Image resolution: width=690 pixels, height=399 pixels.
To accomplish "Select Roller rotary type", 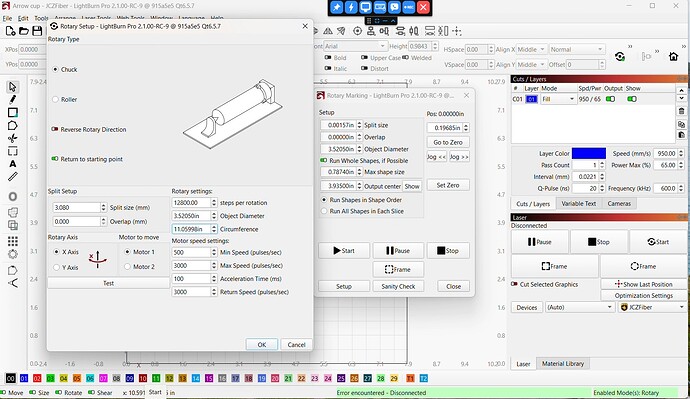I will (55, 99).
